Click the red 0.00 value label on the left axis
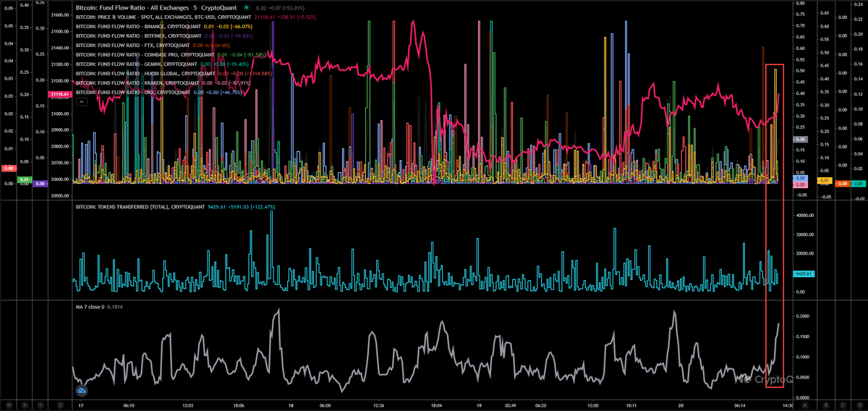Viewport: 868px width, 411px height. (7, 167)
